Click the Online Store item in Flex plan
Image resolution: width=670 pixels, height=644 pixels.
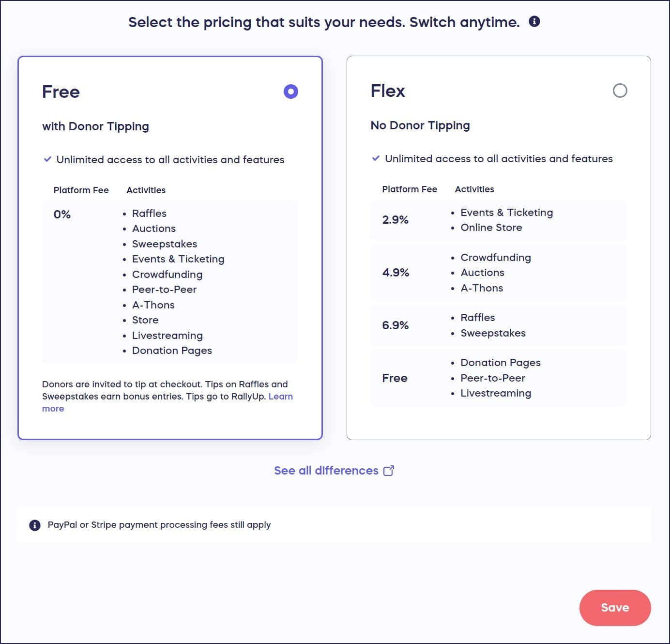pos(491,228)
